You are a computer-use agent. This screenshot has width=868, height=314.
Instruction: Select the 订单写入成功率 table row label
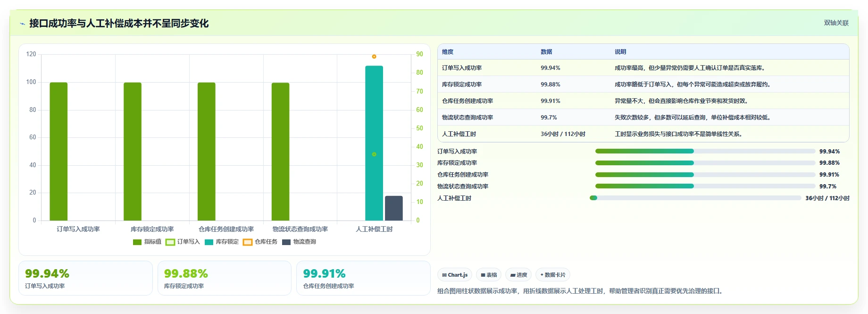click(462, 68)
